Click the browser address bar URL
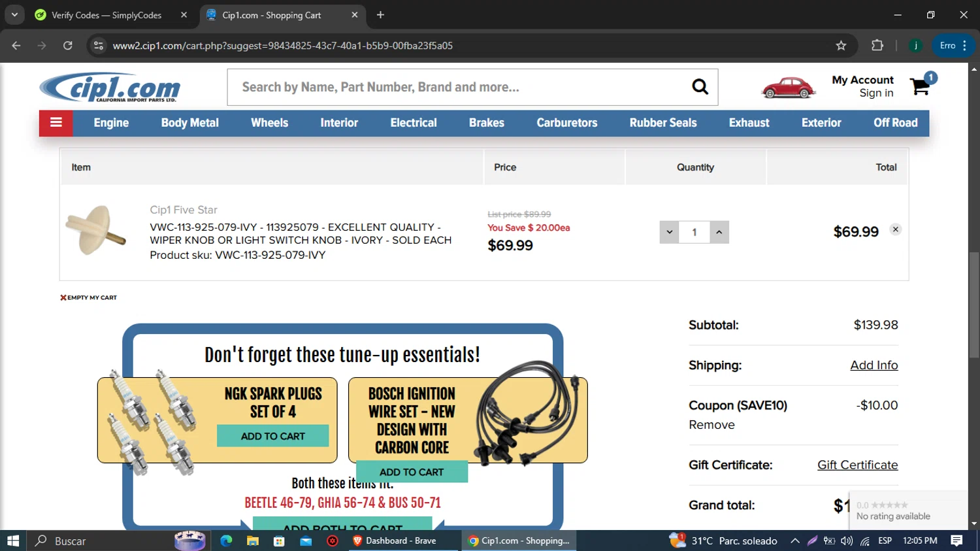This screenshot has height=551, width=980. (x=282, y=46)
